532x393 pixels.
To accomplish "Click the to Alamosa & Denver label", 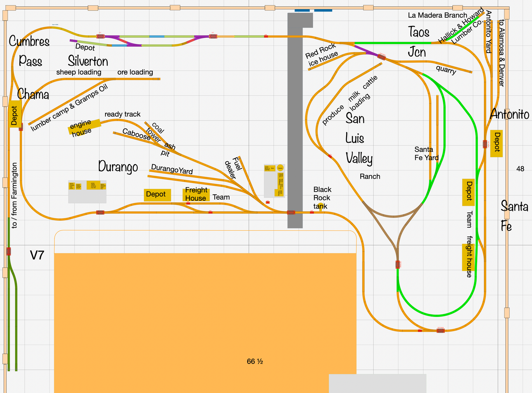I will pos(501,53).
